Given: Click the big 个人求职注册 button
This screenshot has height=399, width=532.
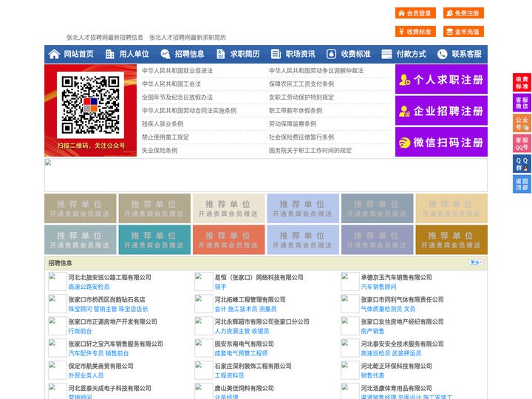Looking at the screenshot, I should [441, 79].
